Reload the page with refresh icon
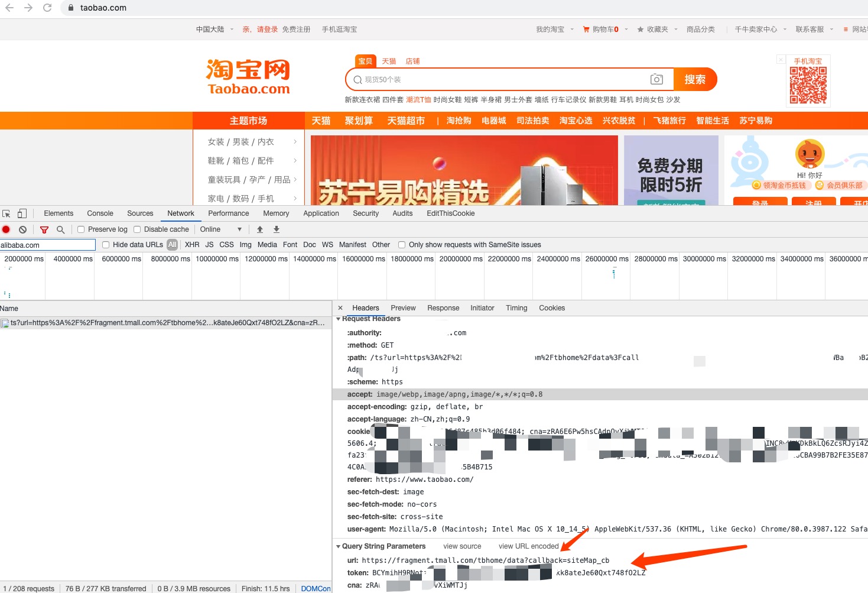868x593 pixels. [x=47, y=8]
